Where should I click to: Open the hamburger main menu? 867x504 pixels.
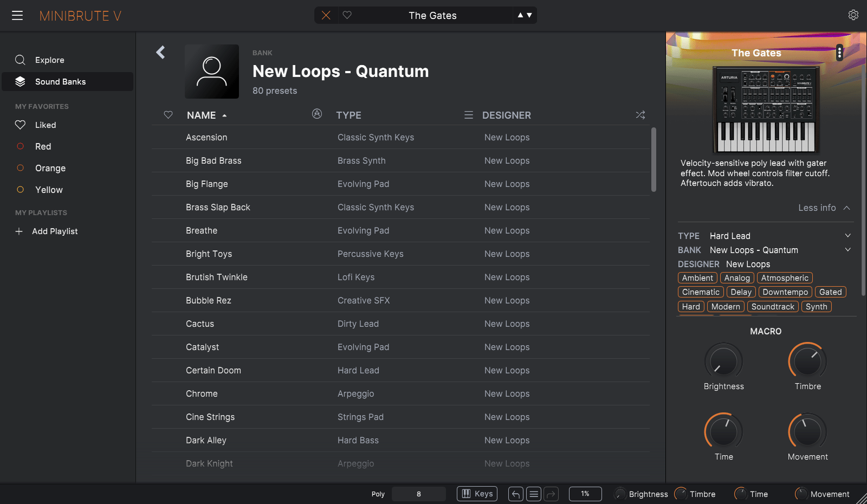pyautogui.click(x=17, y=15)
